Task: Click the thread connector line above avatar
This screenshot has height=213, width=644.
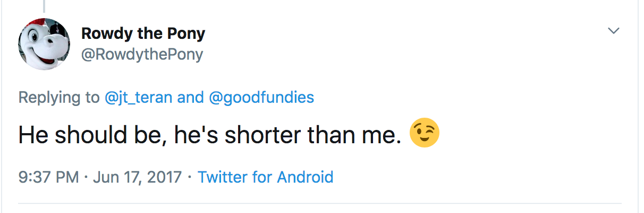Action: click(44, 5)
